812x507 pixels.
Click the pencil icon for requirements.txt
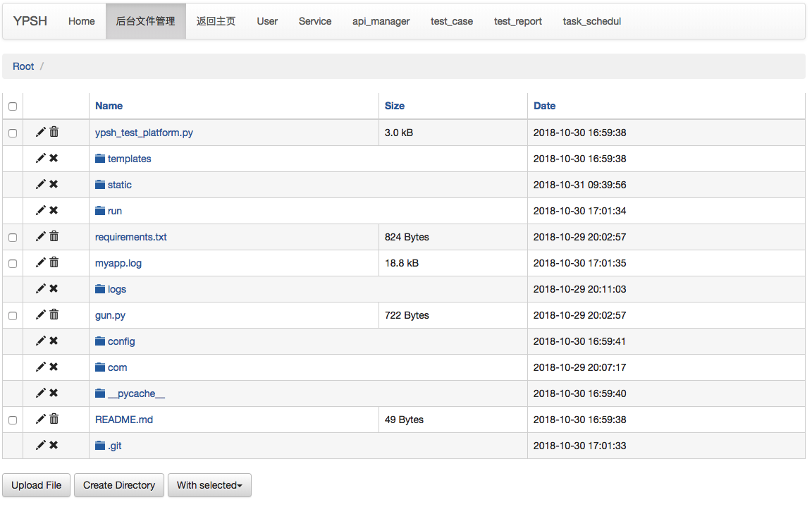pos(40,236)
